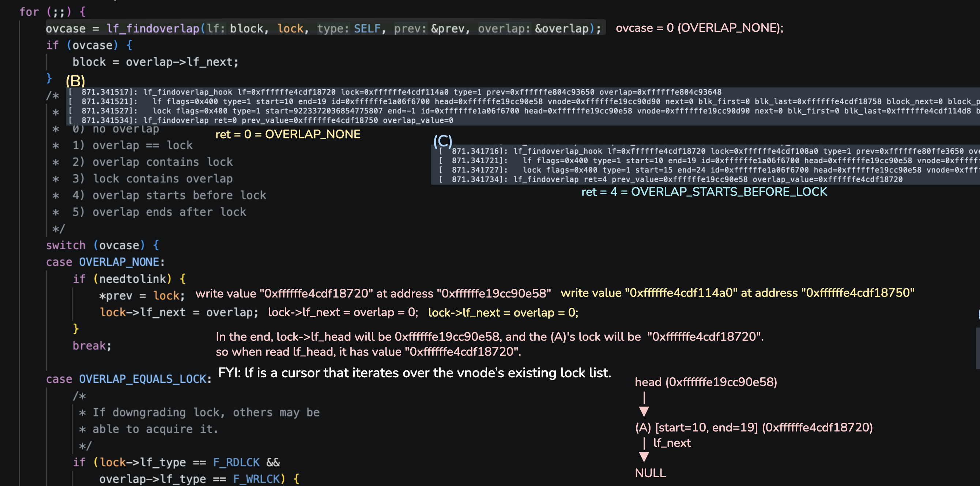Click 'ret = 0 = OVERLAP_NONE' note
980x486 pixels.
(288, 134)
